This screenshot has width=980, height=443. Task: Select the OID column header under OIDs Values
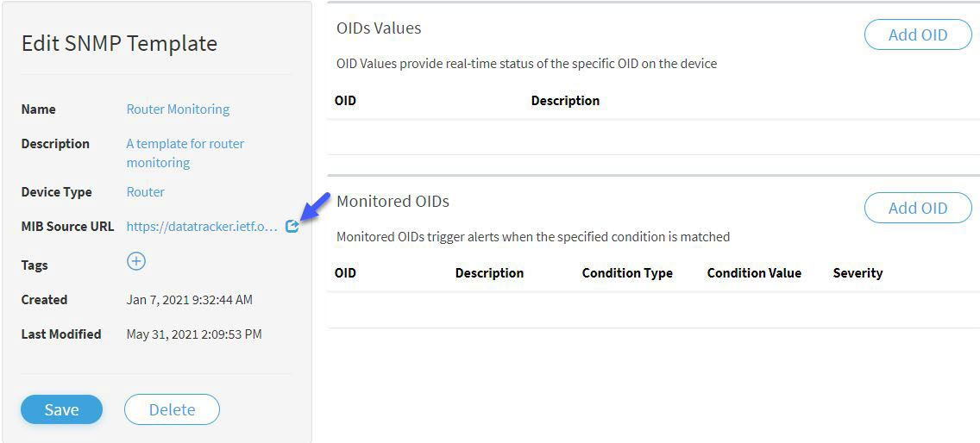346,101
